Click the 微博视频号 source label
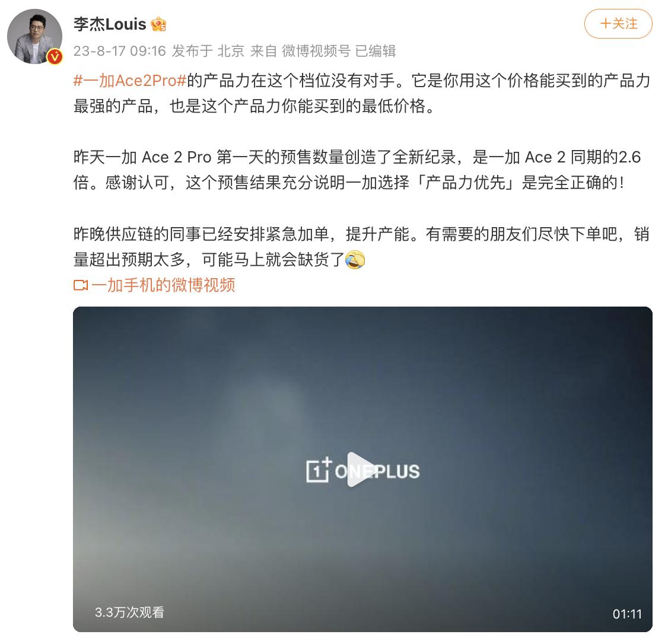The image size is (668, 644). 316,51
